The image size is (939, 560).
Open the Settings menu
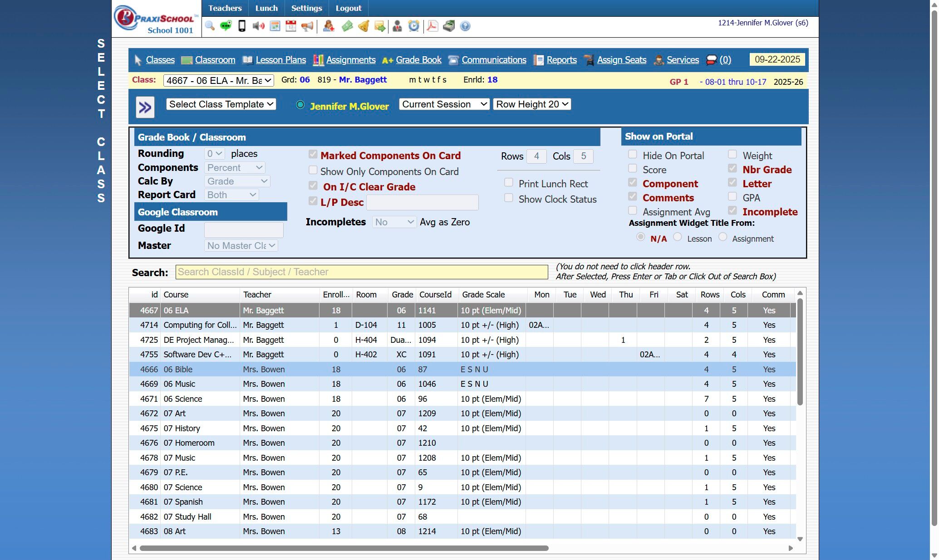(306, 8)
